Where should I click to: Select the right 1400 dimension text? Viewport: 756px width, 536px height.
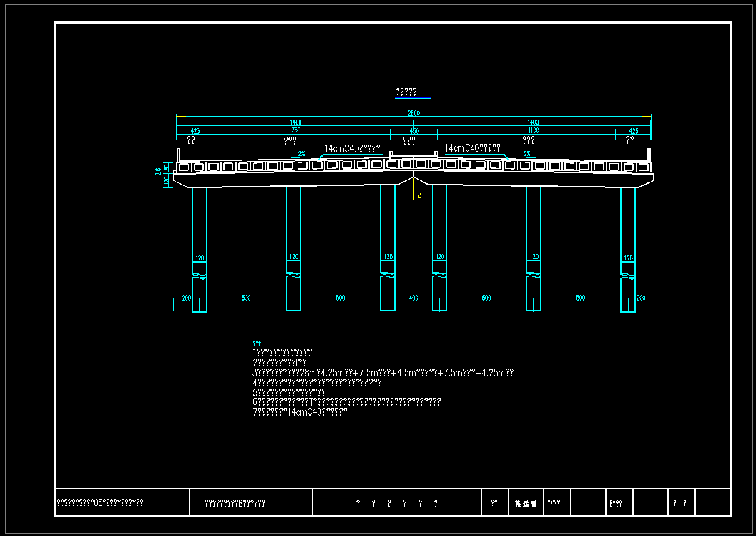click(x=532, y=122)
